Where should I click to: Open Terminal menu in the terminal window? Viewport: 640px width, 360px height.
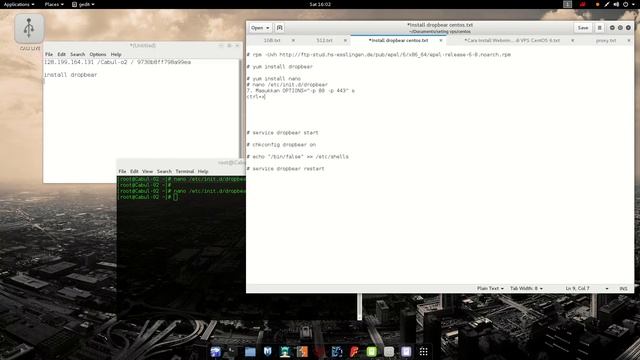point(184,171)
